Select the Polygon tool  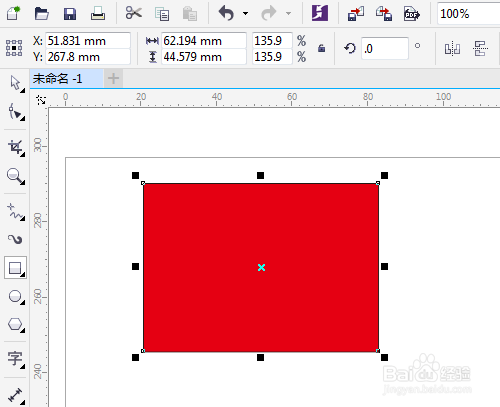(15, 324)
